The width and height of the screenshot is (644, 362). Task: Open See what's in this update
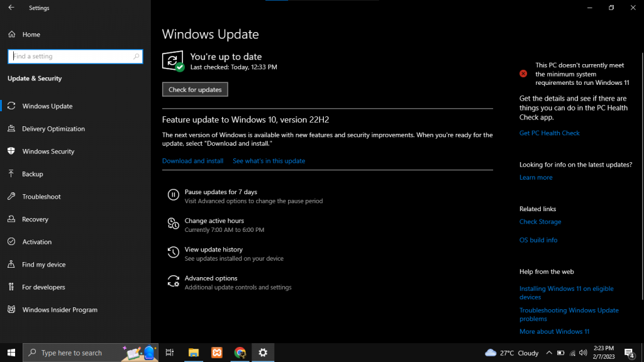click(269, 161)
